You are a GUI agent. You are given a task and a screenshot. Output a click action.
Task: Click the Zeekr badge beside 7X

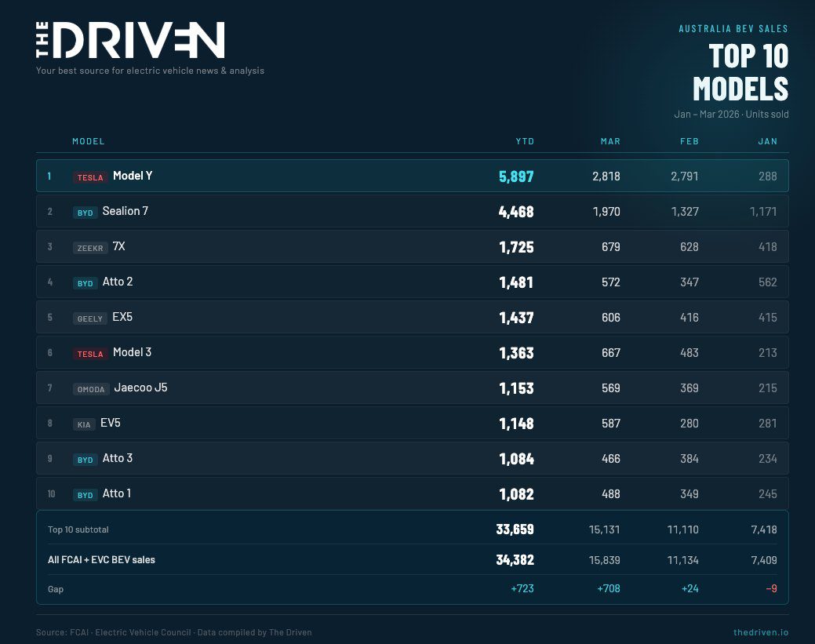(89, 248)
